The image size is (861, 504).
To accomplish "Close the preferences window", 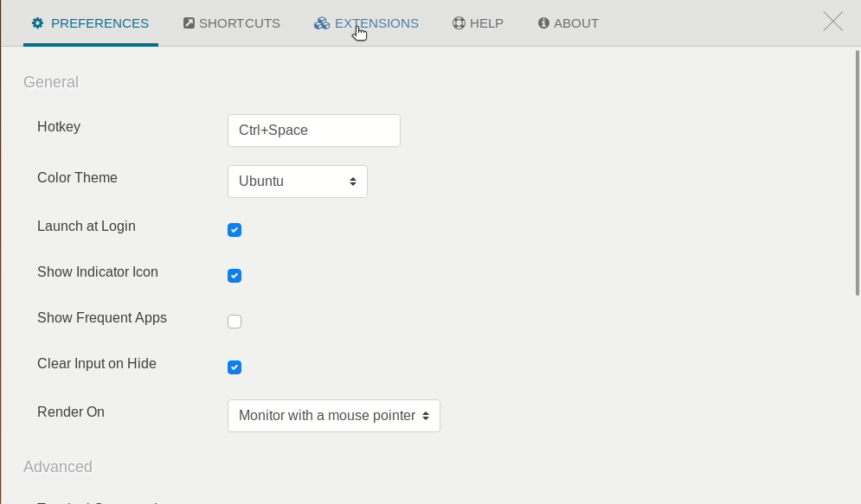I will coord(833,22).
